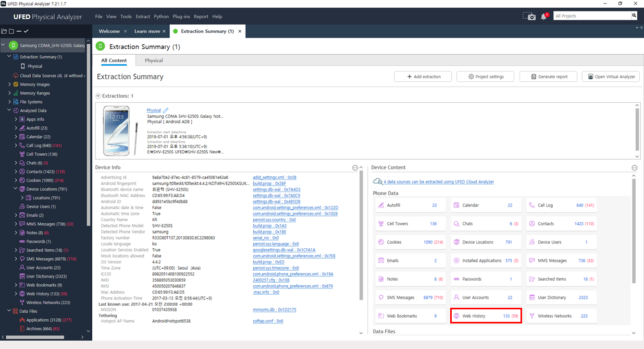Select the Physical content tab
Image resolution: width=644 pixels, height=349 pixels.
coord(154,61)
